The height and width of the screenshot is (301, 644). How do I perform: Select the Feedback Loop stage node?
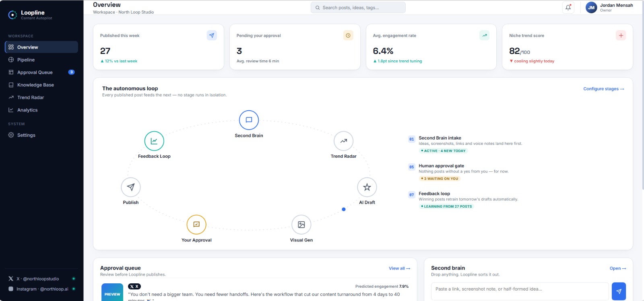pyautogui.click(x=154, y=141)
